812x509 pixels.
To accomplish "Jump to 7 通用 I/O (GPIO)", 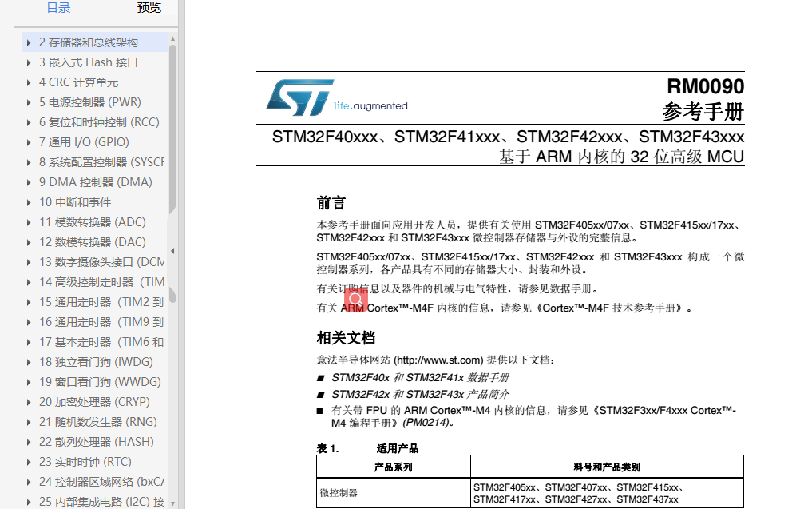I will 84,142.
